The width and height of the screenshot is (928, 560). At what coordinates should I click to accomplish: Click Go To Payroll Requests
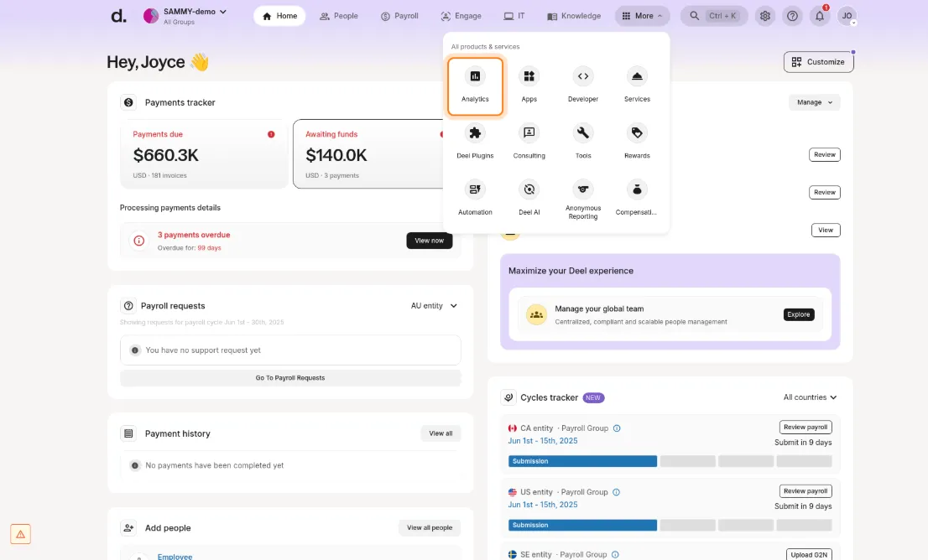coord(290,378)
